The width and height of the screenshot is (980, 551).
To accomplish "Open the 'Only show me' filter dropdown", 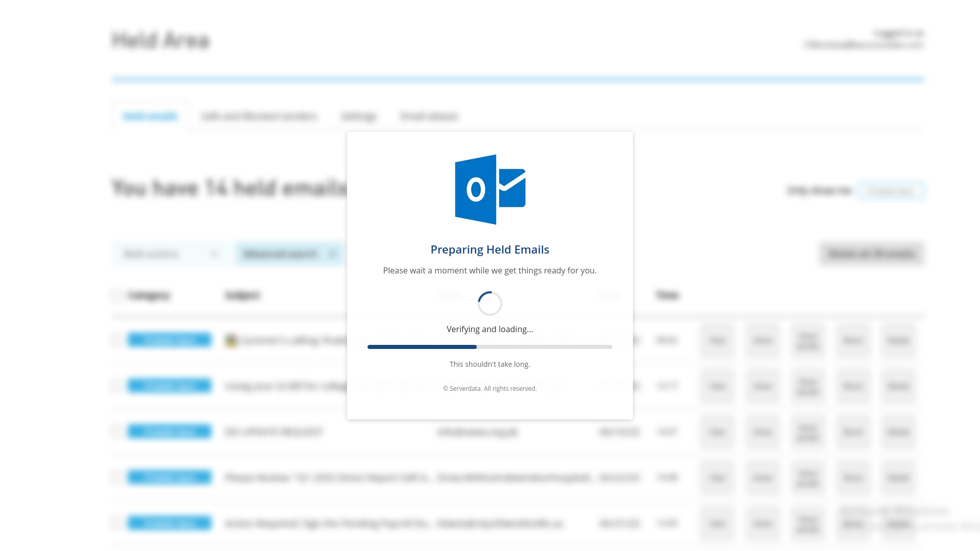I will (891, 191).
